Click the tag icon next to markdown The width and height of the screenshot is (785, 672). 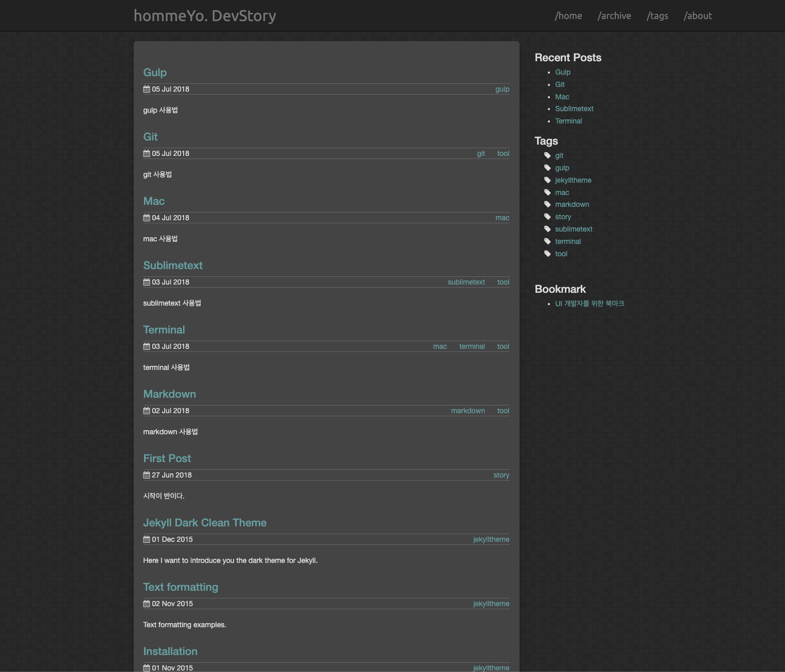click(547, 204)
